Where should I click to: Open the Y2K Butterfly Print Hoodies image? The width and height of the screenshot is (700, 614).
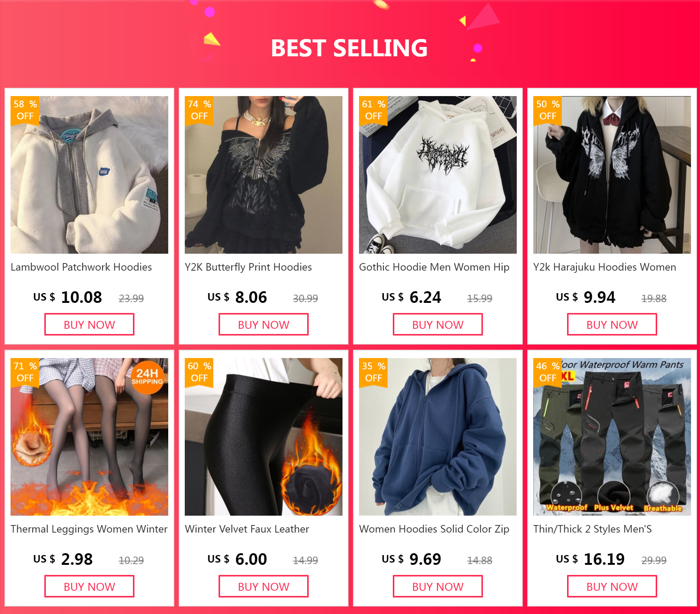pos(264,175)
